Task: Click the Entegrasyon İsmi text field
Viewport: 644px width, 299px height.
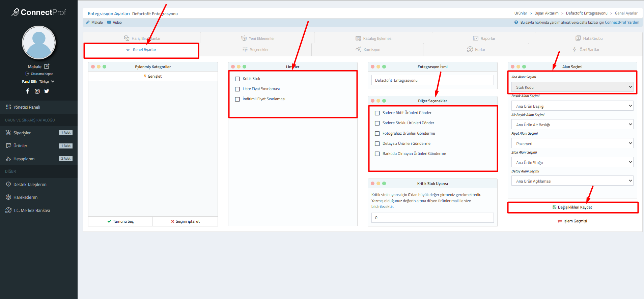Action: 432,80
